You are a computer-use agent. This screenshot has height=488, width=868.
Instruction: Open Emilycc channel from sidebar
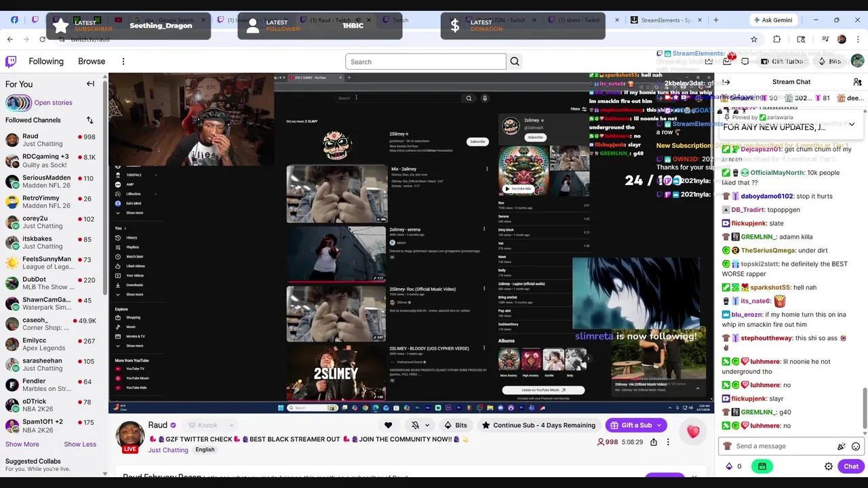click(x=52, y=344)
